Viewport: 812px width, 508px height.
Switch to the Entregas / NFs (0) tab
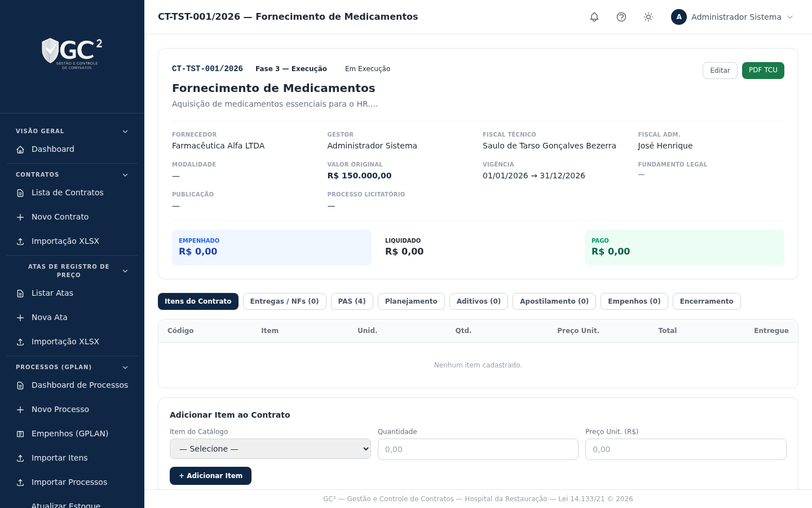(x=285, y=301)
